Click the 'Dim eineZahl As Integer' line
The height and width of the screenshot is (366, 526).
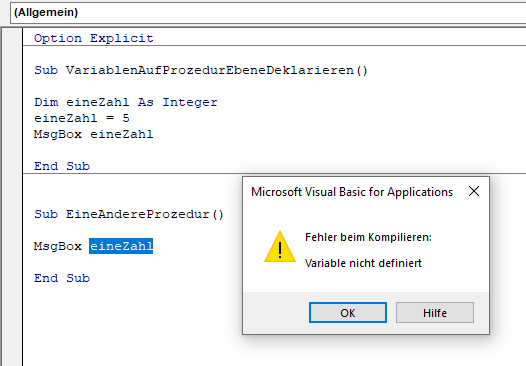(126, 102)
